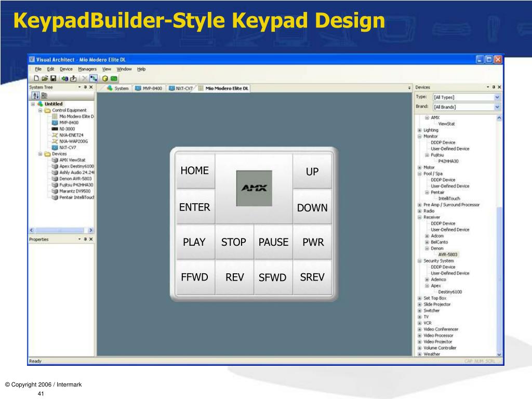The width and height of the screenshot is (532, 399).
Task: Click the green panel toolbar icon
Action: click(114, 78)
